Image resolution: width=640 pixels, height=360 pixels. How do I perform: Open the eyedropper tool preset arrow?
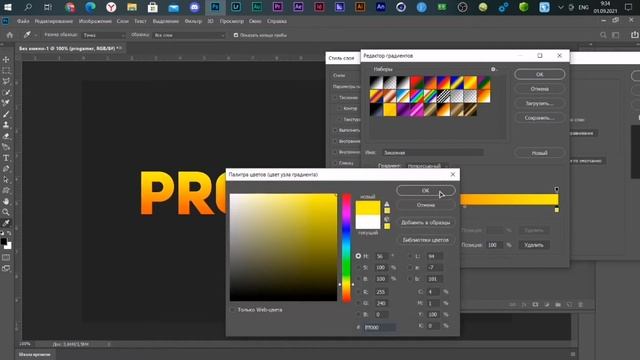tap(36, 36)
